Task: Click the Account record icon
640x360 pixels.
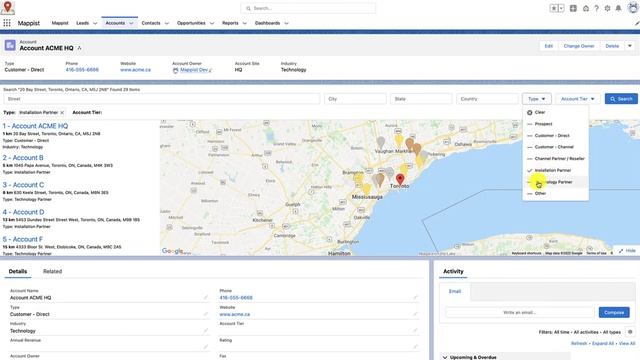Action: click(x=10, y=45)
